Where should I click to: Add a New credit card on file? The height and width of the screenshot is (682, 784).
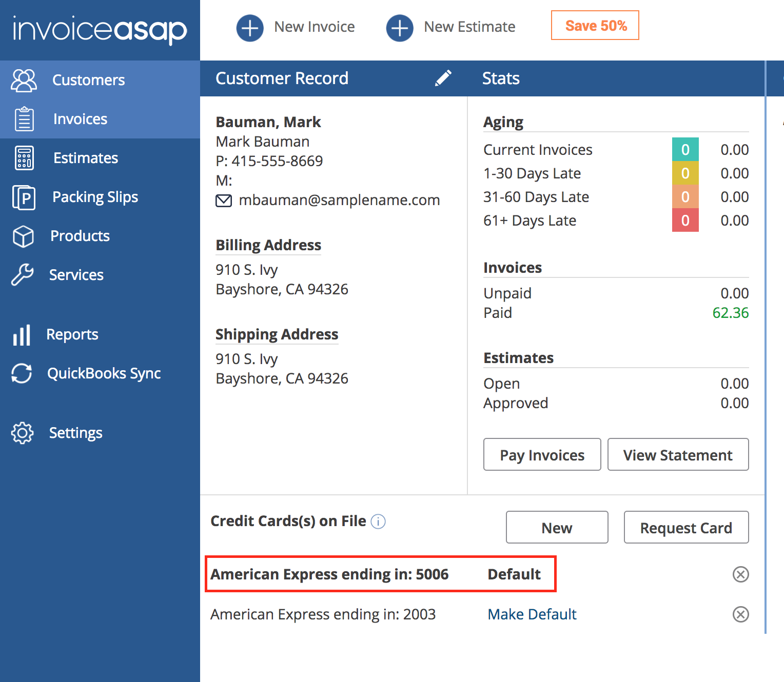(557, 528)
